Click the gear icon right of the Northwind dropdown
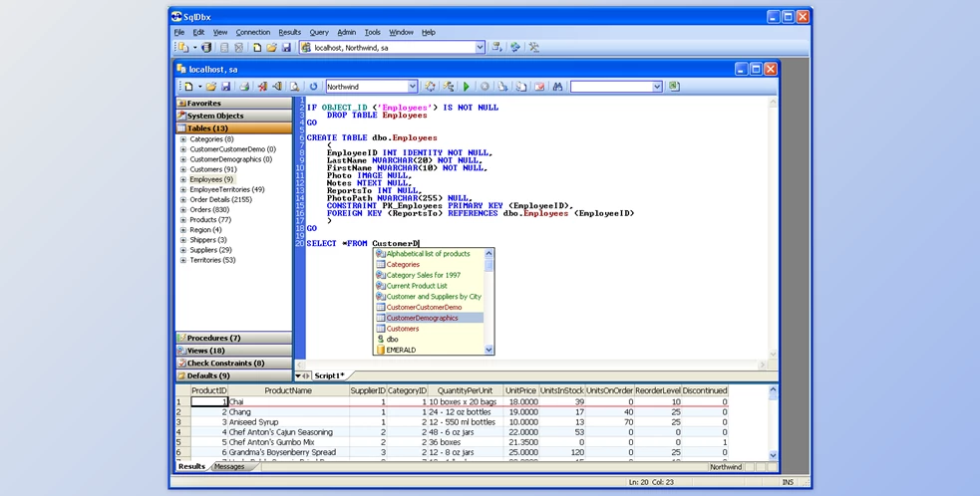Screen dimensions: 980x496 [430, 87]
